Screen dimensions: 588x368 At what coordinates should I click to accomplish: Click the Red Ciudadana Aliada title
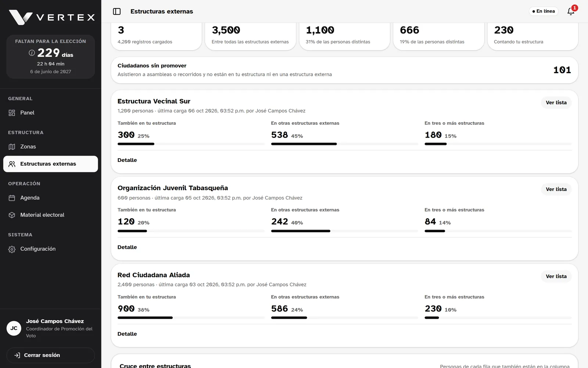154,275
